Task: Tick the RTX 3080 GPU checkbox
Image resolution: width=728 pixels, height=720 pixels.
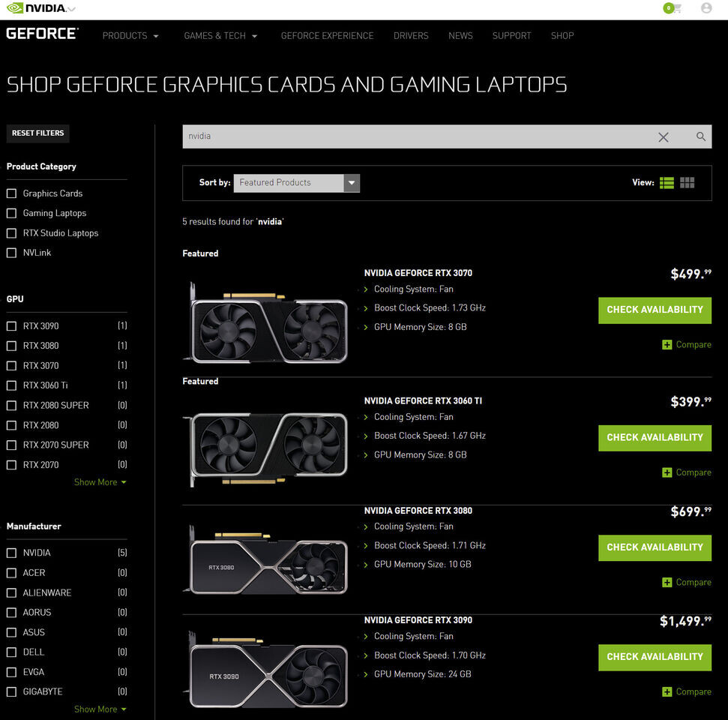Action: 11,346
